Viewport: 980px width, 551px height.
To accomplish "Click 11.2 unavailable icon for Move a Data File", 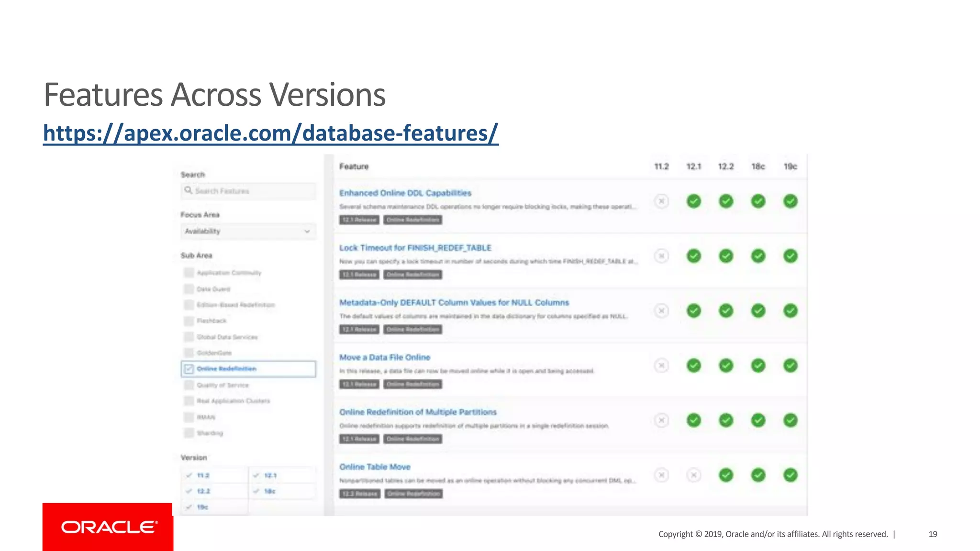I will [x=661, y=365].
